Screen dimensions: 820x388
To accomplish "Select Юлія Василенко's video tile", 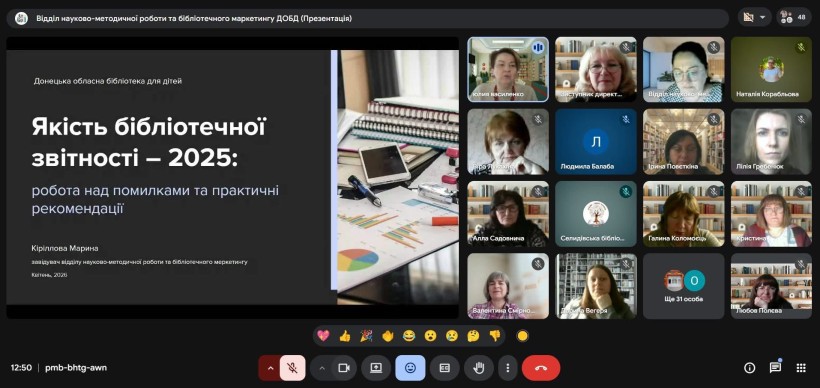I will click(508, 69).
